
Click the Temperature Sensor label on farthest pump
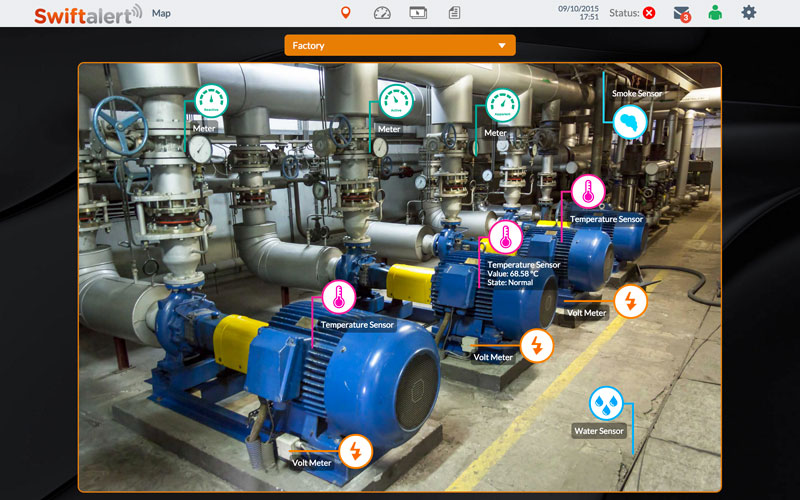tap(607, 219)
